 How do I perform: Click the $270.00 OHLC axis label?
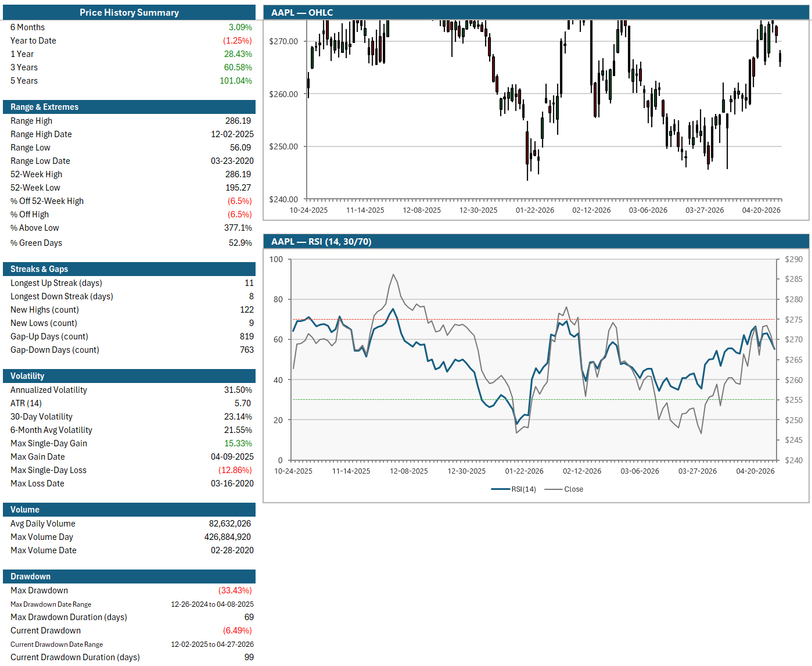(x=283, y=41)
